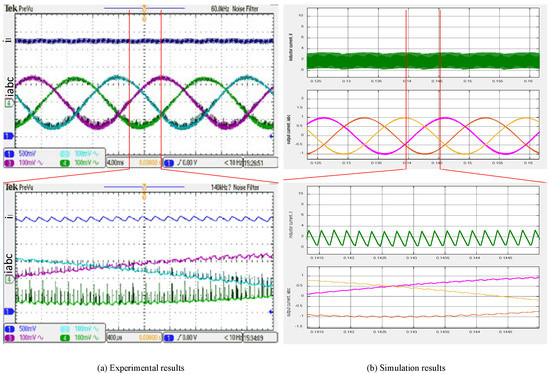Click the blue channel 1 ground marker on upper scope

8,135
